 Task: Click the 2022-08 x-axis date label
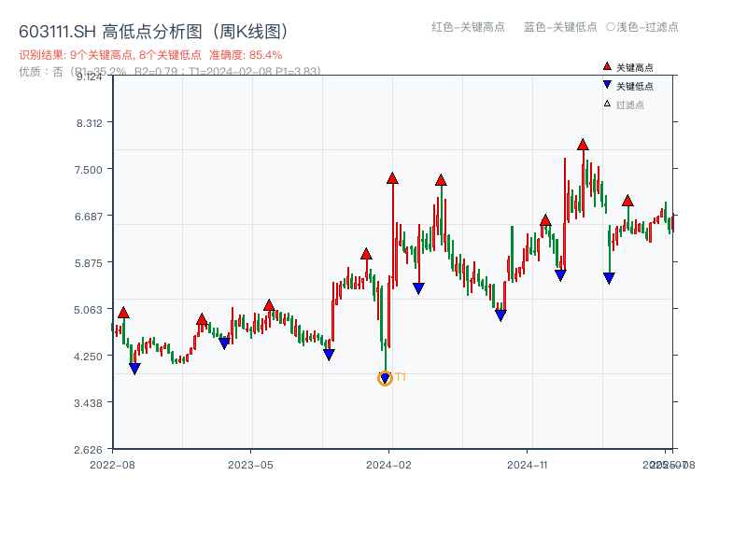pyautogui.click(x=112, y=465)
